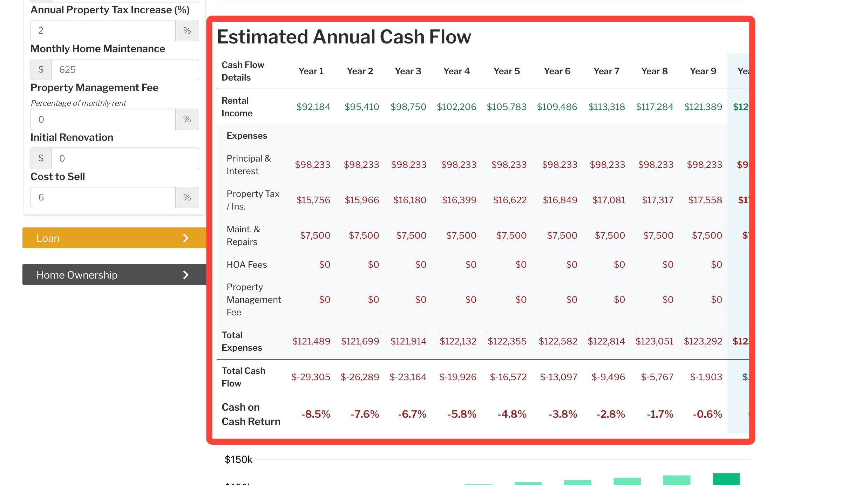Edit the Cost to Sell percentage field

(103, 197)
